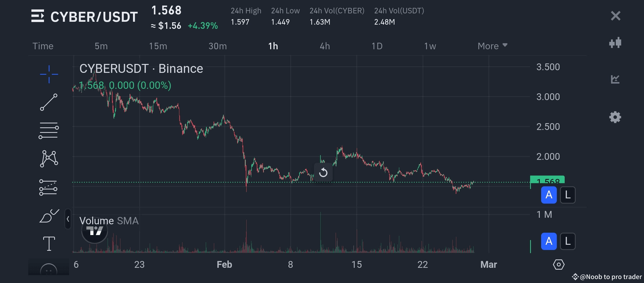The image size is (644, 283).
Task: Select the XABCD pattern tool
Action: pos(49,158)
